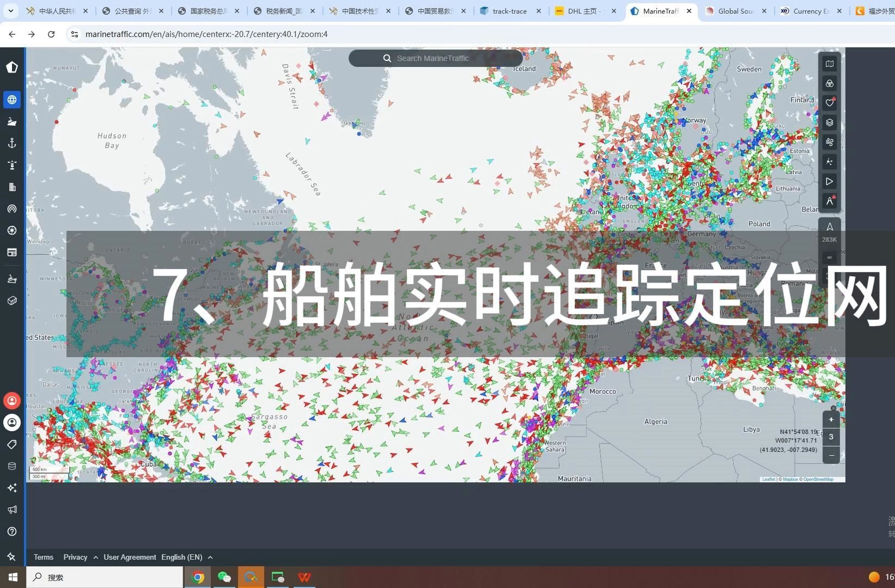This screenshot has width=895, height=588.
Task: Open the MarineTraffic logo home icon
Action: (x=12, y=67)
